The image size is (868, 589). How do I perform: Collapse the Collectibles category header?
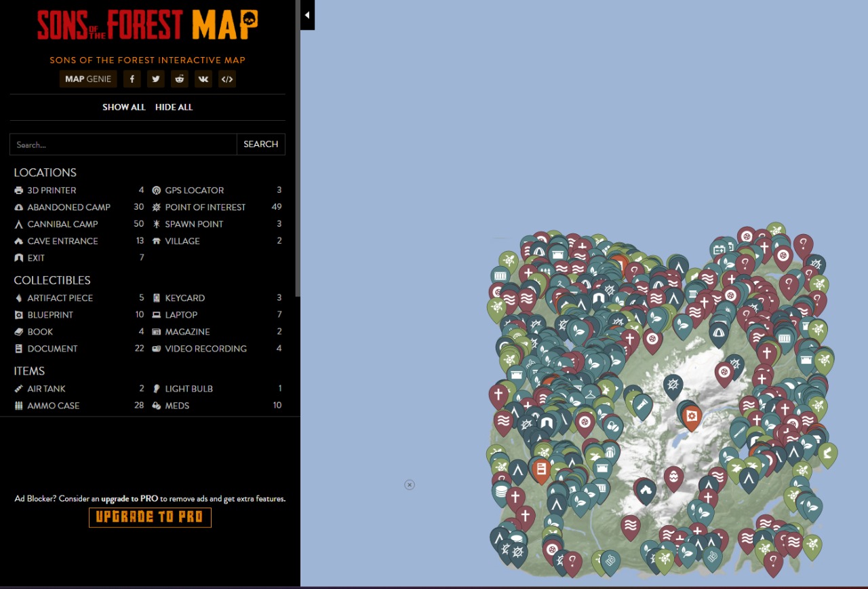pos(52,280)
